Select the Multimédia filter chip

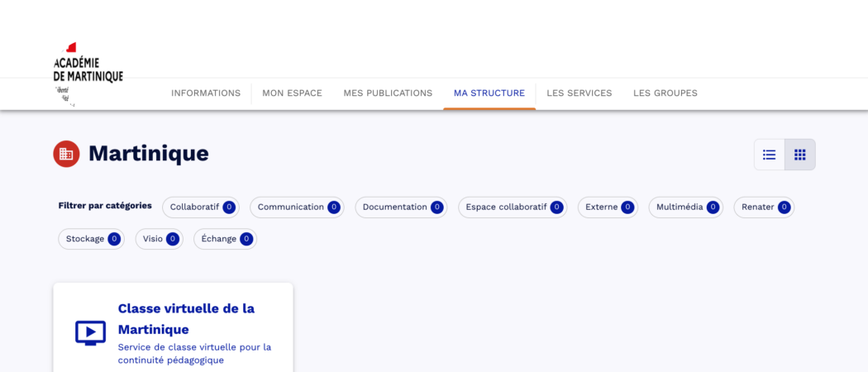pyautogui.click(x=685, y=207)
